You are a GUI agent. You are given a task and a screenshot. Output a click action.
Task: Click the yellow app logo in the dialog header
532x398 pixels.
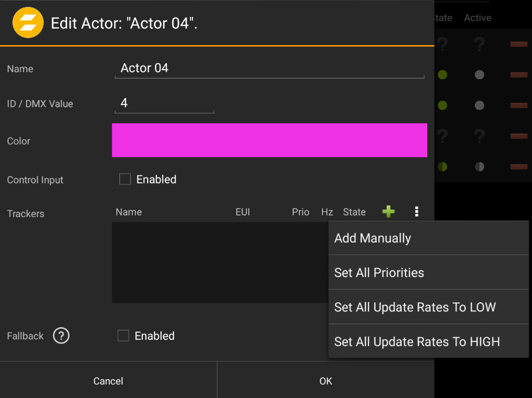[28, 23]
